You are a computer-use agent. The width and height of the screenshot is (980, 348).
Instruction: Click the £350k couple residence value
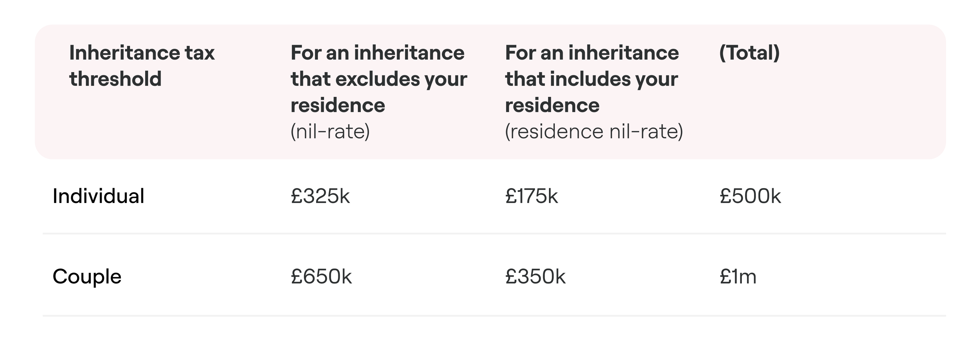[535, 277]
